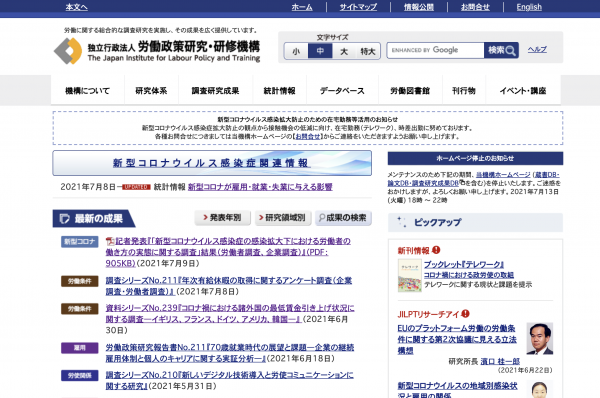Viewport: 600px width, 398px height.
Task: Click the red alert icon next to 新刊情報
Action: (436, 250)
